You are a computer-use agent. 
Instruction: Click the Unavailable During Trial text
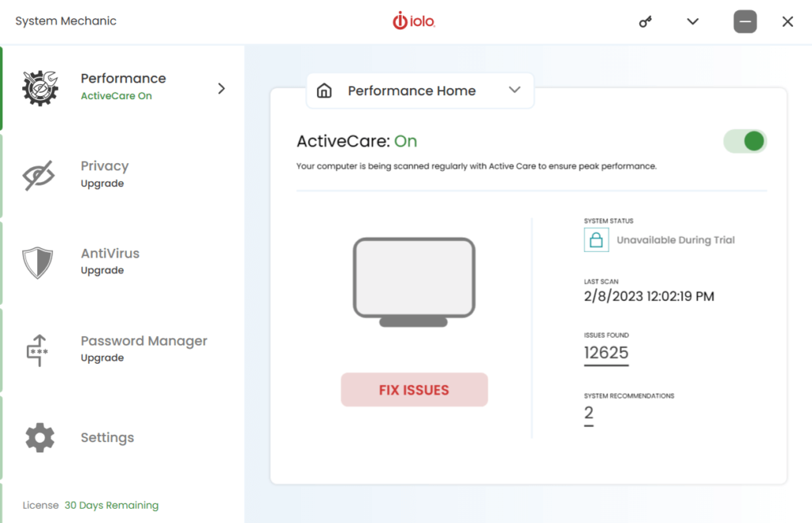point(676,240)
